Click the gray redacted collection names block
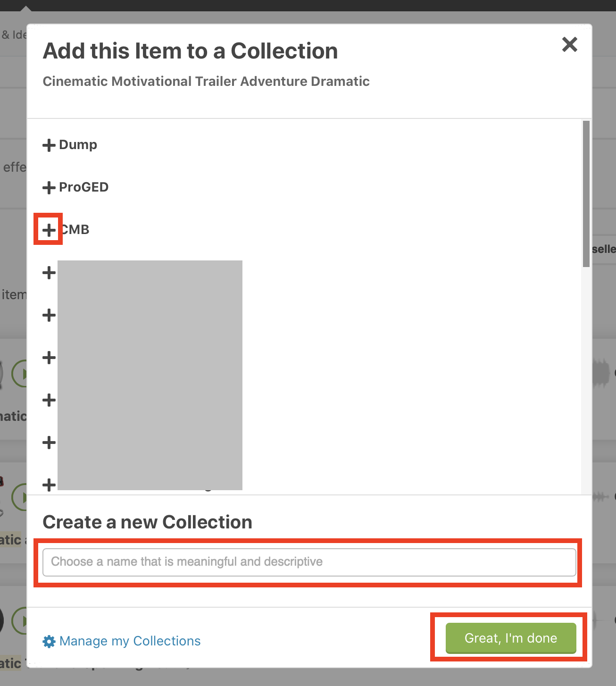 150,375
